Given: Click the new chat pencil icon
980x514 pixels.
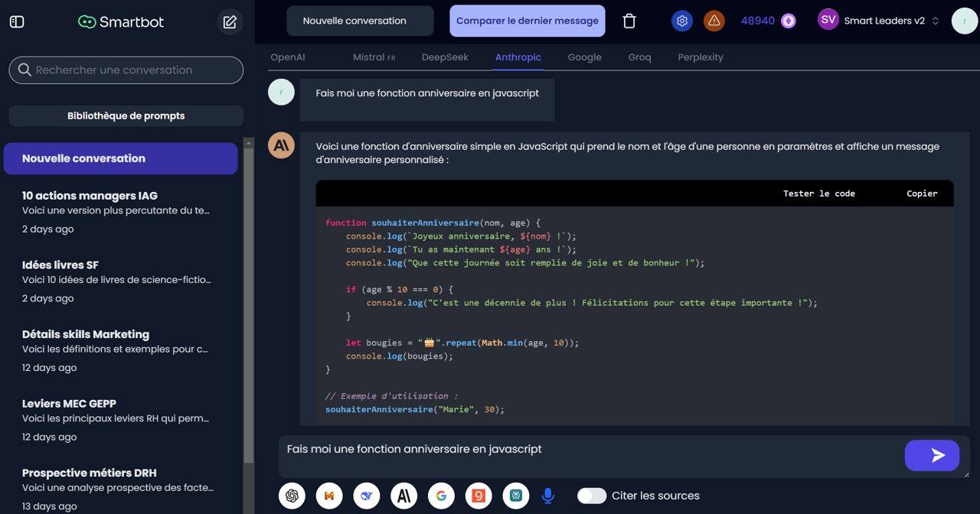Looking at the screenshot, I should (230, 22).
